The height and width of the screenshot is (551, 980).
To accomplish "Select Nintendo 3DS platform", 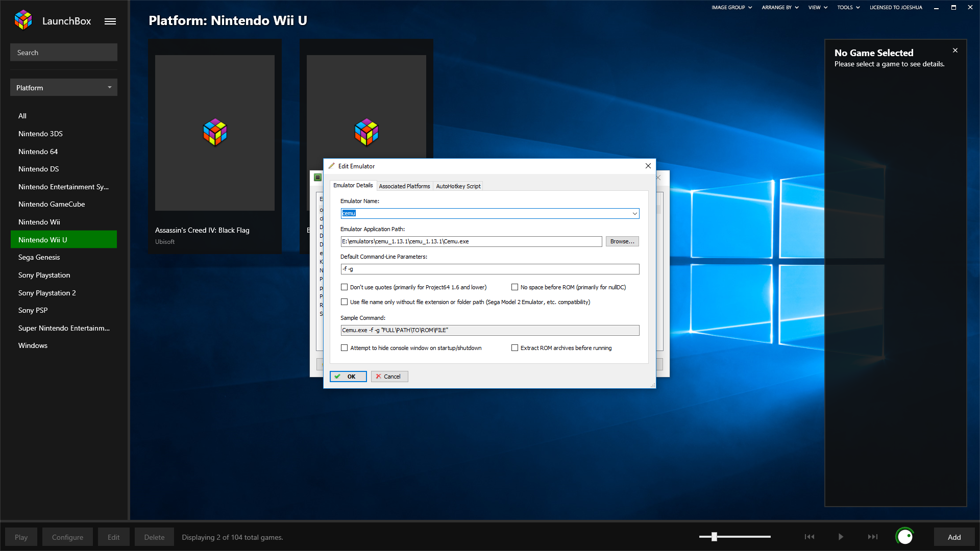I will 64,134.
